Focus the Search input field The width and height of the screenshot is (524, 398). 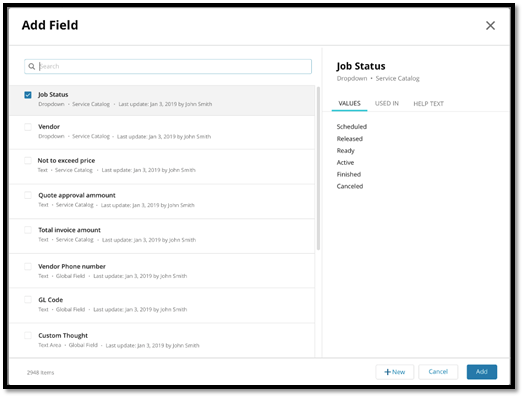point(168,67)
